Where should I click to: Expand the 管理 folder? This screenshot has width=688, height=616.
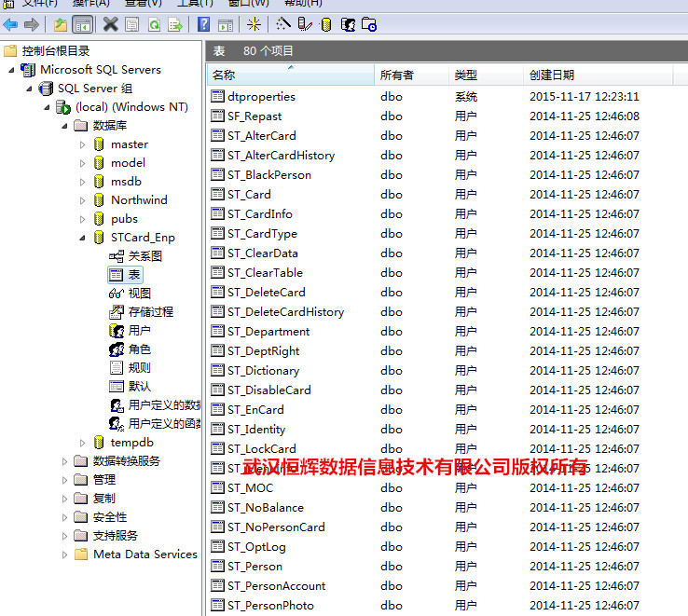pos(64,480)
